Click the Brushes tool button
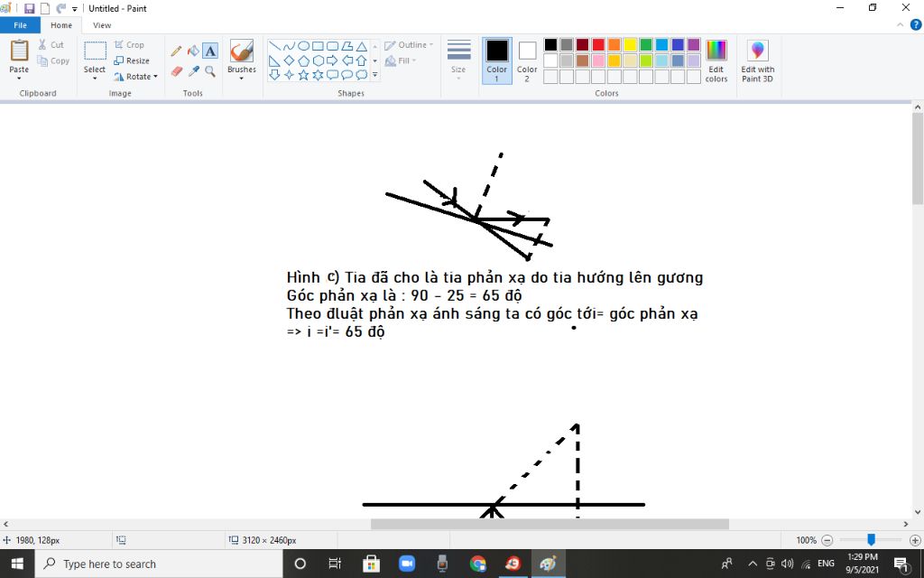 tap(242, 51)
